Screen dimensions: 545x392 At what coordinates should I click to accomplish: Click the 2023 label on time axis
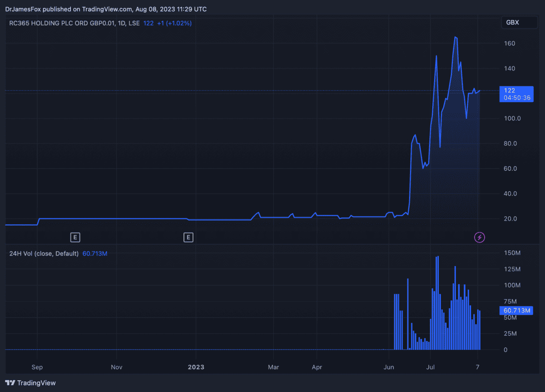pos(196,366)
